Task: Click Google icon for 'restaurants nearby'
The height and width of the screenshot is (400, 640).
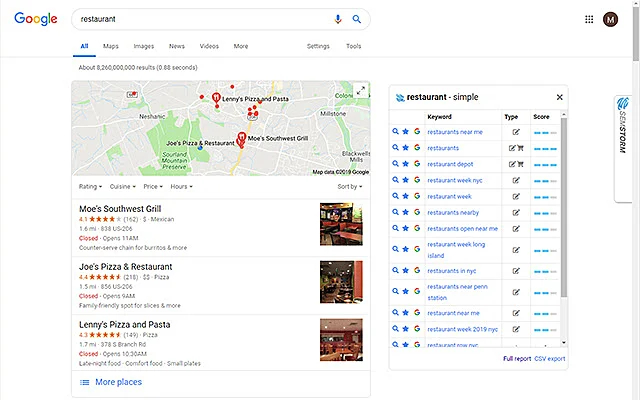Action: [x=417, y=212]
